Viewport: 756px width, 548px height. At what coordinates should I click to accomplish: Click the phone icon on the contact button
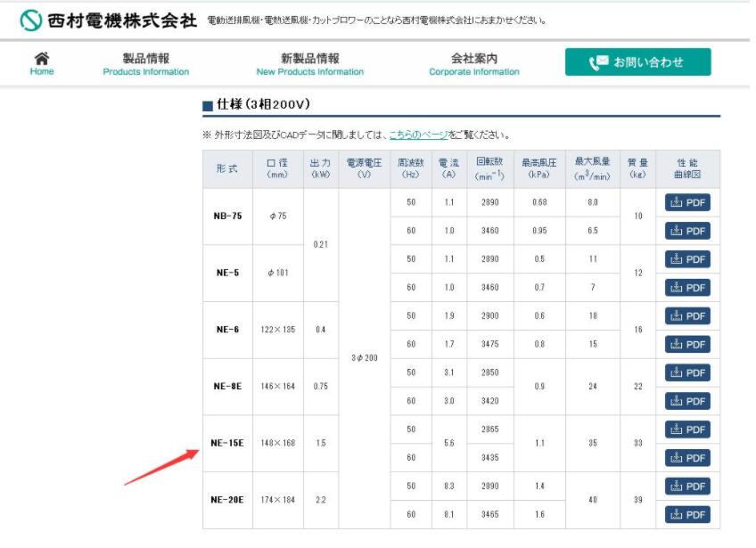click(595, 62)
